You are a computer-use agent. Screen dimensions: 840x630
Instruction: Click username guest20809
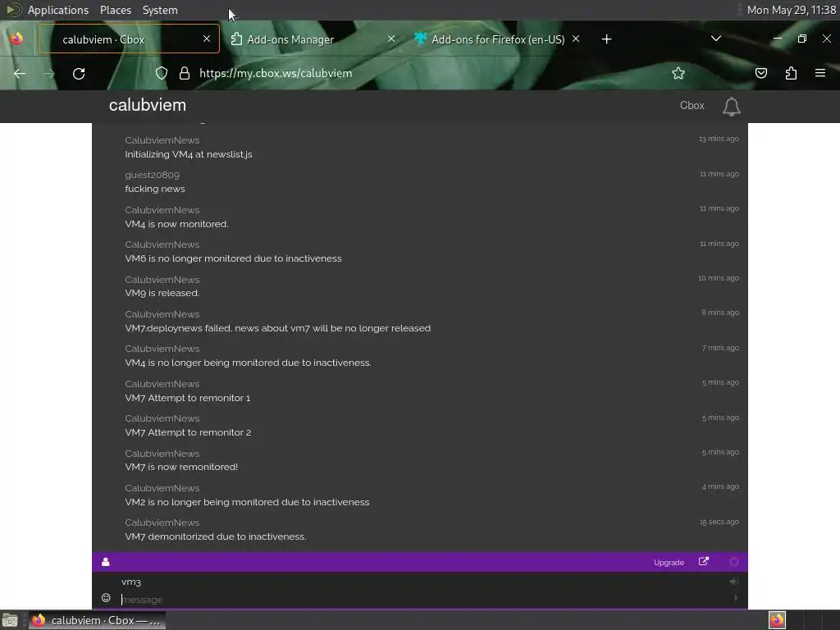click(x=152, y=175)
